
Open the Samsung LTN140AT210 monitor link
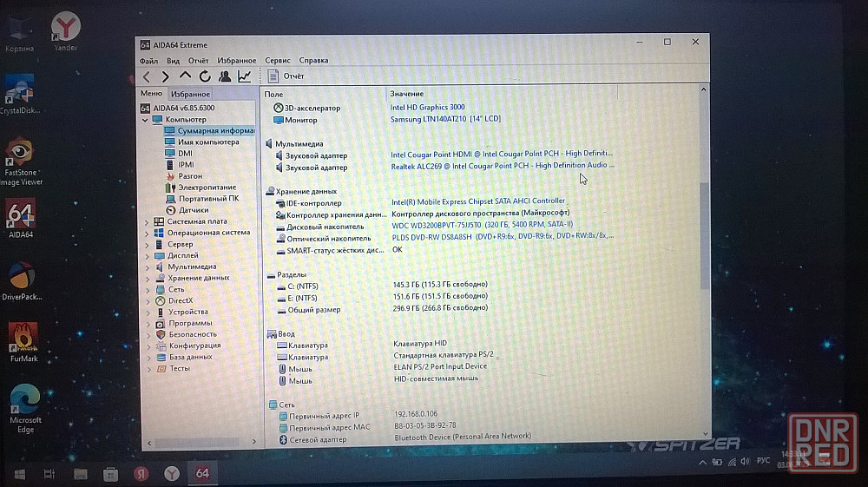(x=445, y=119)
